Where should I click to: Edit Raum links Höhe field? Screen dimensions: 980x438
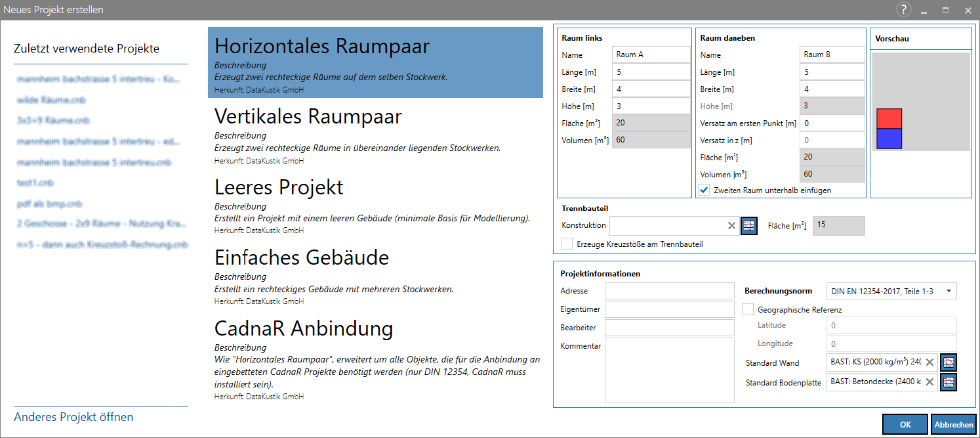point(651,106)
